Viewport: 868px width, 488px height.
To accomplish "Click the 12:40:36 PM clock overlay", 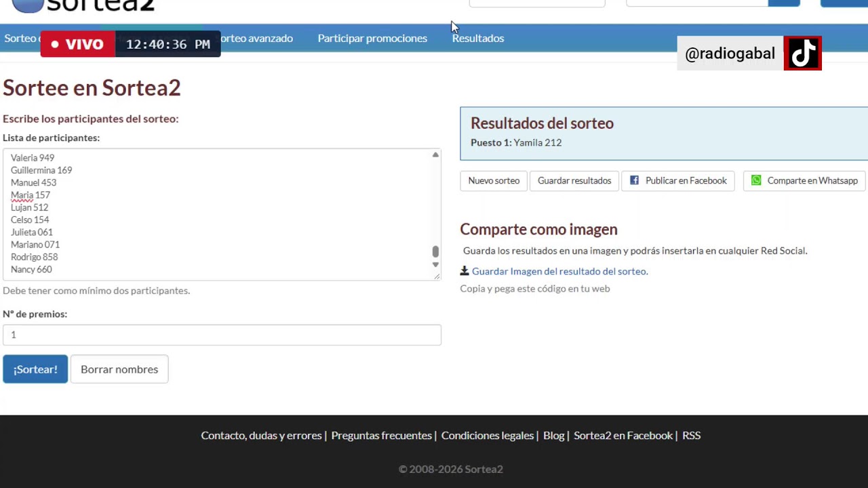I will point(167,44).
